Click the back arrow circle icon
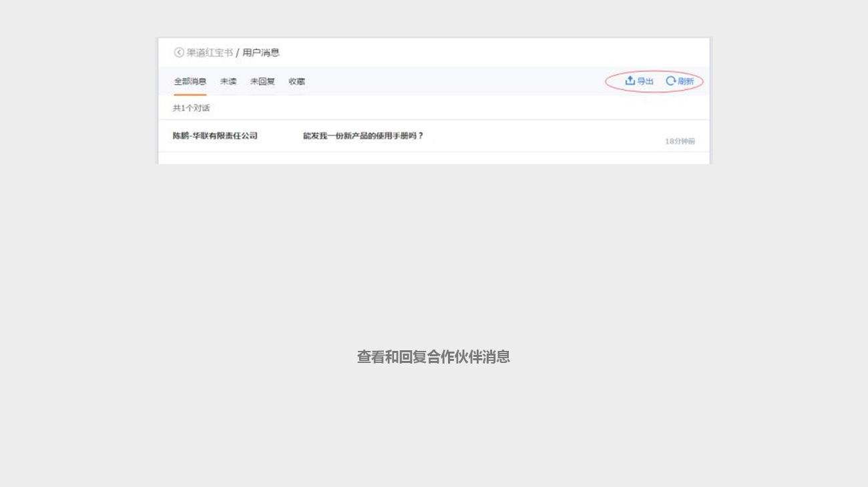The height and width of the screenshot is (487, 868). (179, 53)
